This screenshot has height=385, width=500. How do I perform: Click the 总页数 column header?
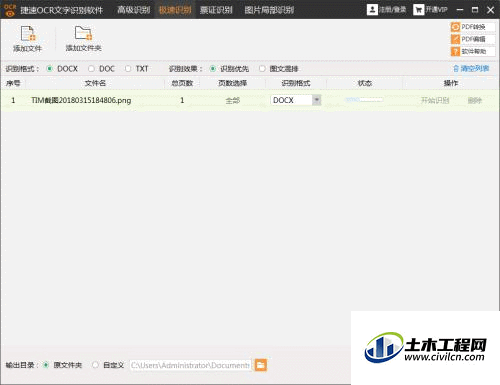coord(182,83)
